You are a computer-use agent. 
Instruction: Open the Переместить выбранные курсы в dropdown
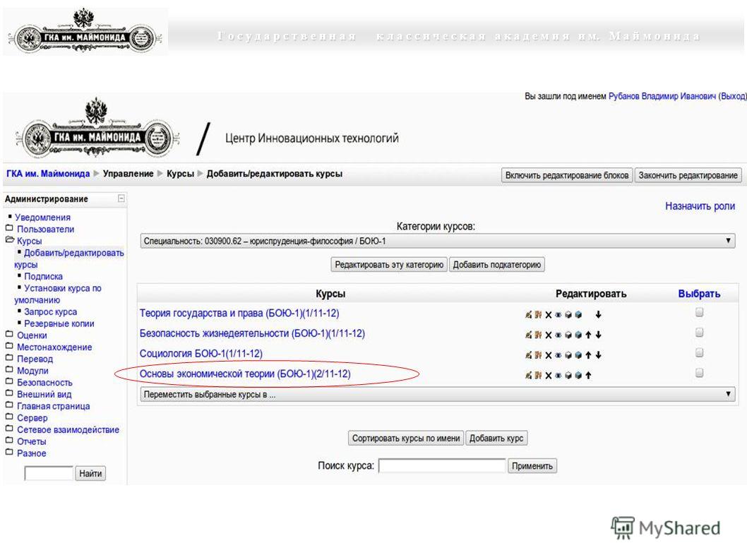coord(437,395)
